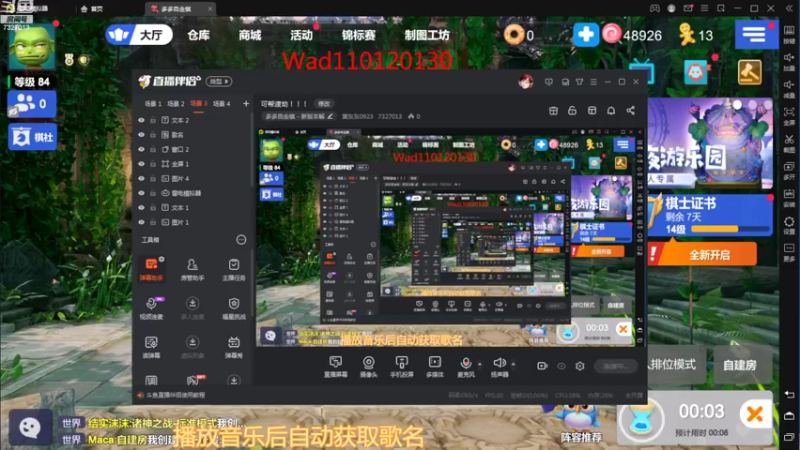800x450 pixels.
Task: Hide the 全屏 1 source layer
Action: tap(141, 164)
